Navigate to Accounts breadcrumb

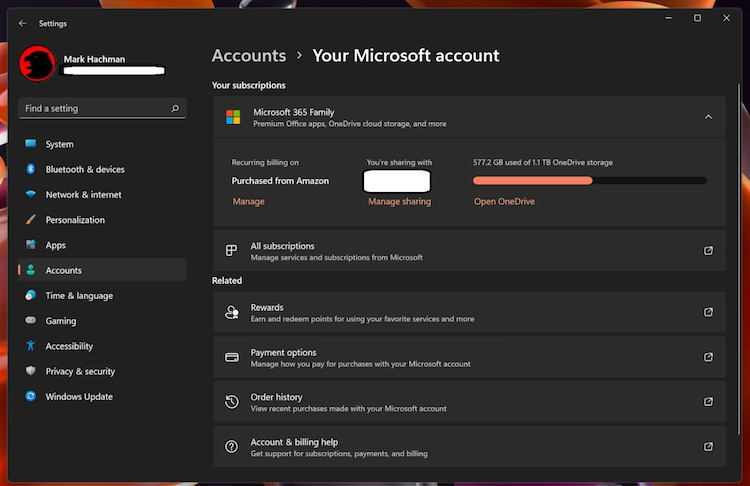(x=248, y=56)
